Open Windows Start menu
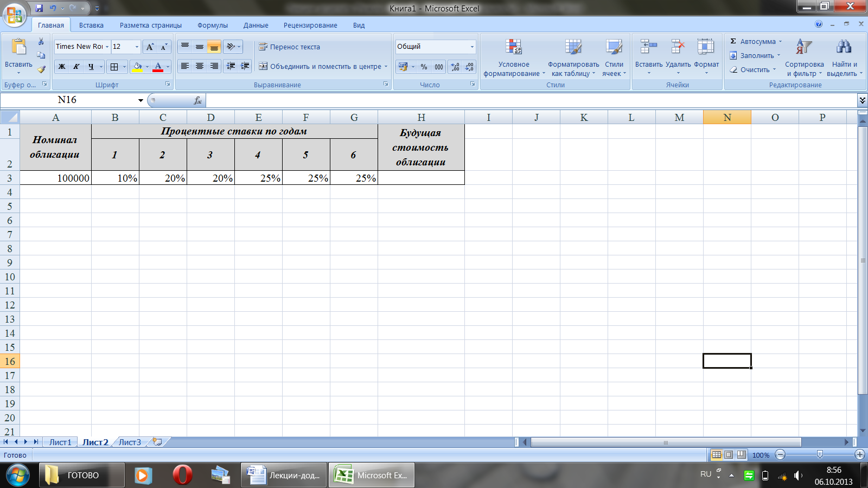Viewport: 868px width, 488px height. [18, 475]
